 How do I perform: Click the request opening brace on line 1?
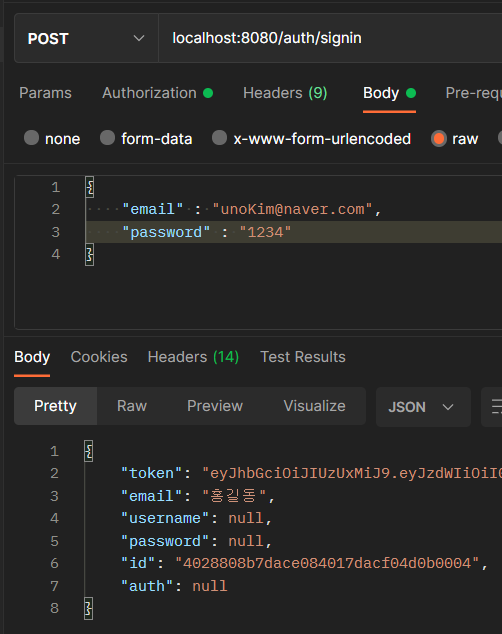click(90, 187)
